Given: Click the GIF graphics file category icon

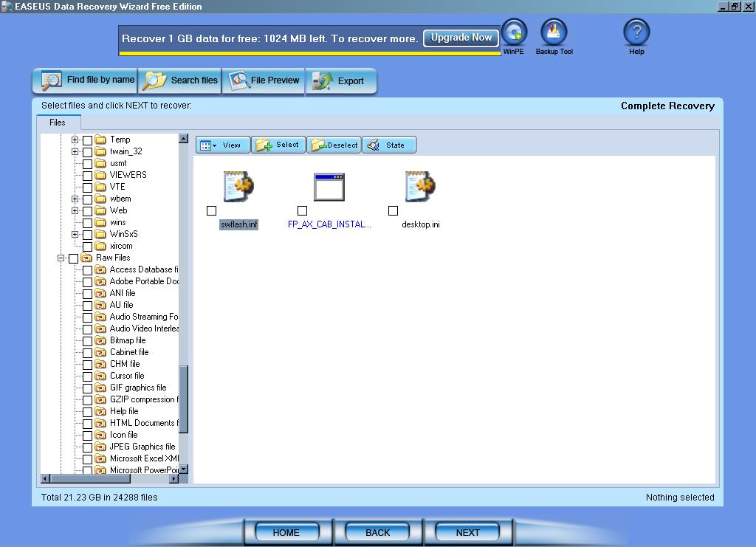Looking at the screenshot, I should click(x=100, y=388).
